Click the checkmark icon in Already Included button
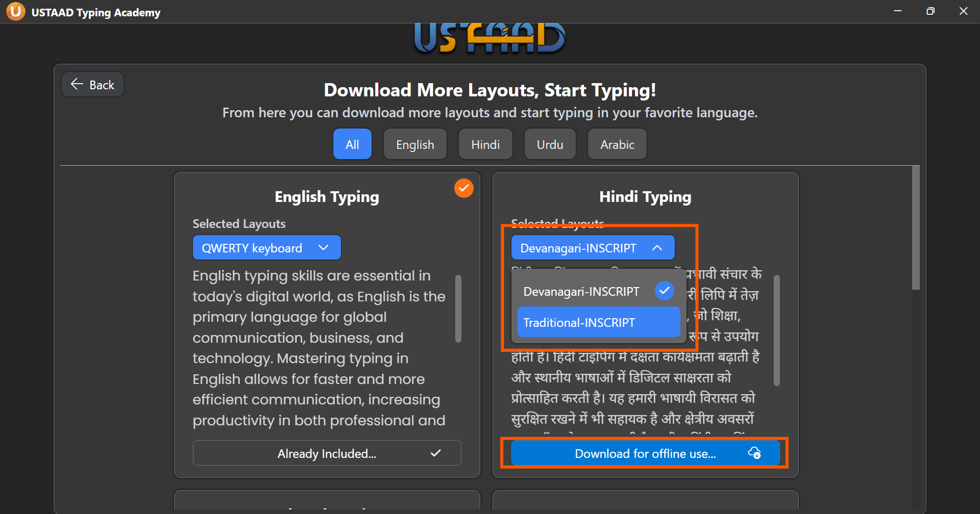The width and height of the screenshot is (980, 514). click(x=435, y=453)
